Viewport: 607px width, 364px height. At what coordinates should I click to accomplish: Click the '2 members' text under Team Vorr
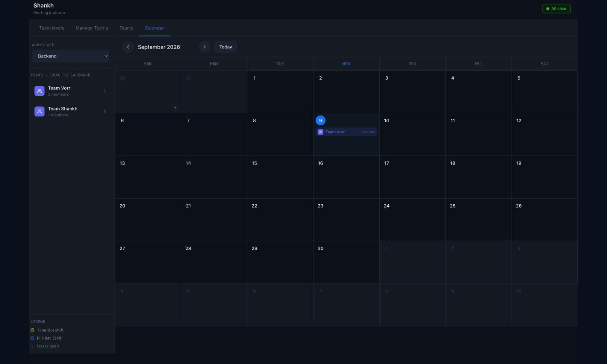point(58,95)
